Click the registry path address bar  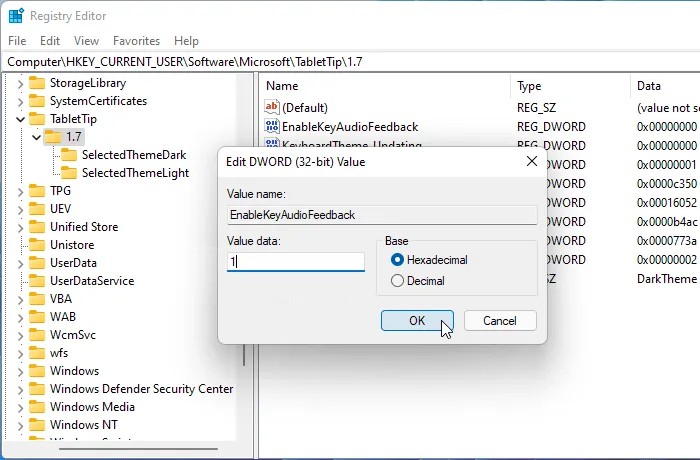[350, 62]
